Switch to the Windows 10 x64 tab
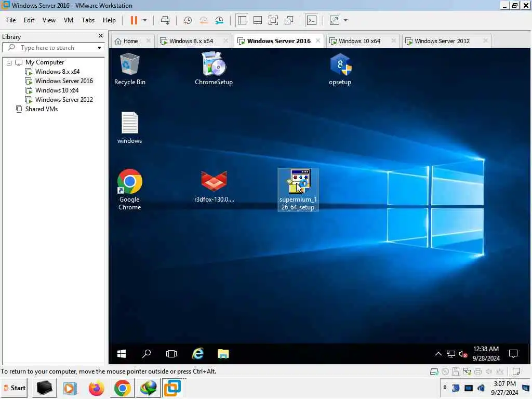532x399 pixels. [360, 41]
